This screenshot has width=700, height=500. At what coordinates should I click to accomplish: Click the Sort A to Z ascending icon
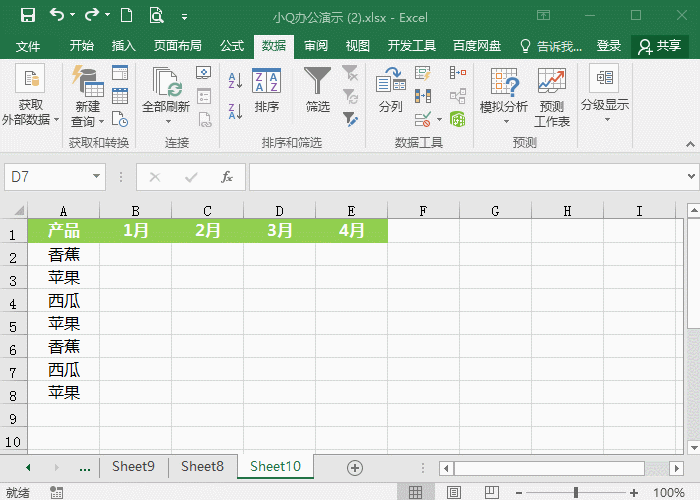point(235,82)
